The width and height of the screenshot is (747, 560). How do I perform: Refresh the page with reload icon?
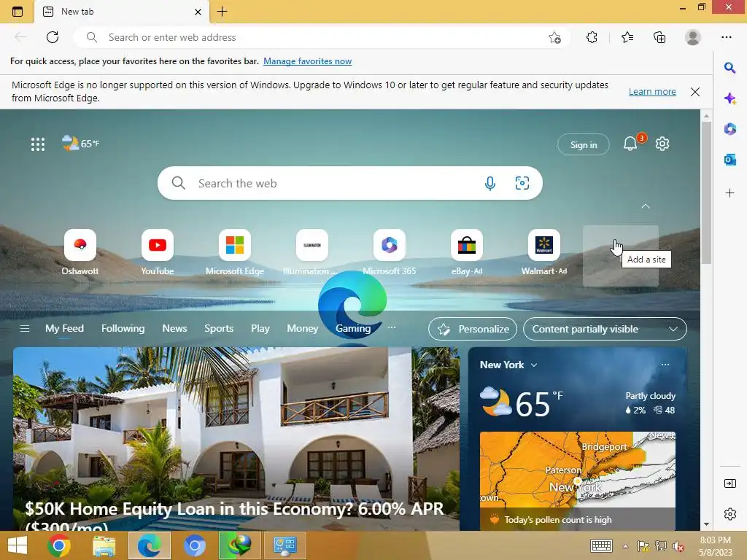tap(53, 37)
